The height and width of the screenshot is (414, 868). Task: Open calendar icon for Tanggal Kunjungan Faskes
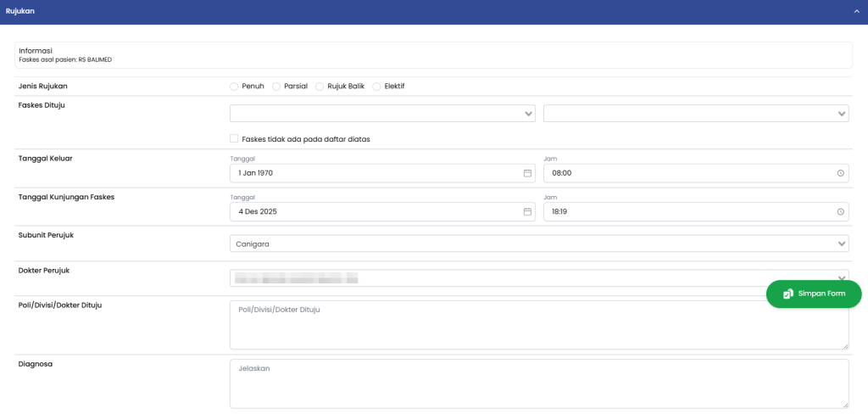click(x=526, y=212)
